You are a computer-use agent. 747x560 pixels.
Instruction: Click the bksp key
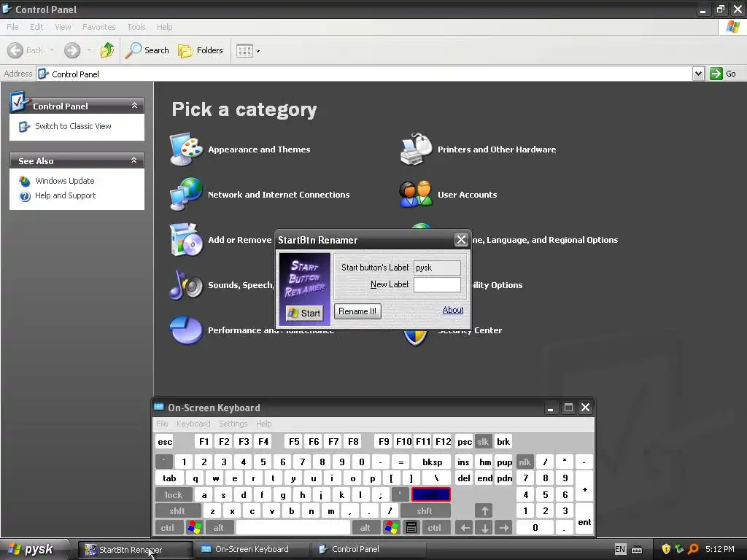(x=432, y=462)
